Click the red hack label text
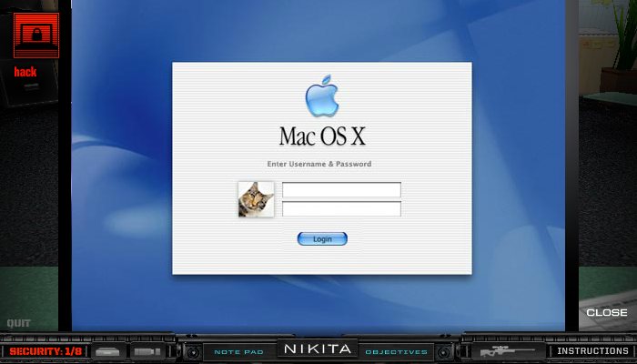Screen dimensions: 637x364 coord(25,72)
